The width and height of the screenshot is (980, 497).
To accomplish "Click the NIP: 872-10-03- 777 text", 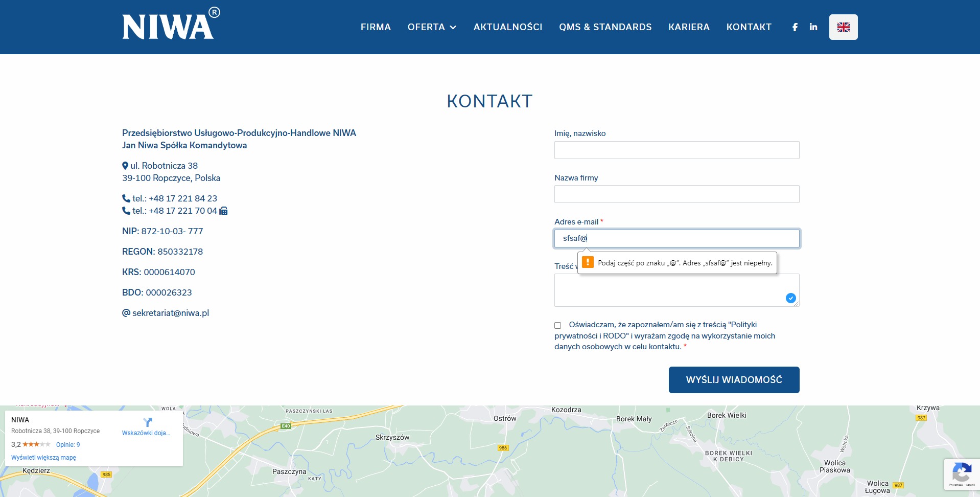I will point(162,231).
